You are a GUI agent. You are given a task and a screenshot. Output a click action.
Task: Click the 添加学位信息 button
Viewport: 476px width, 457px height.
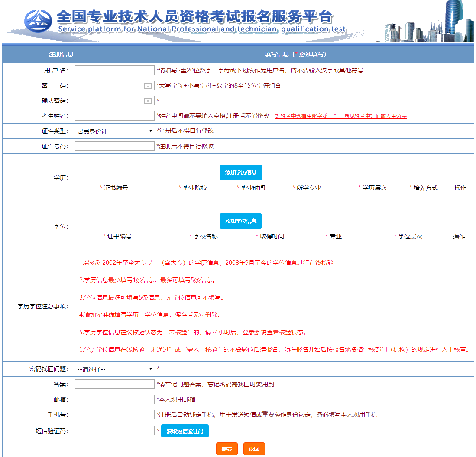pos(240,221)
